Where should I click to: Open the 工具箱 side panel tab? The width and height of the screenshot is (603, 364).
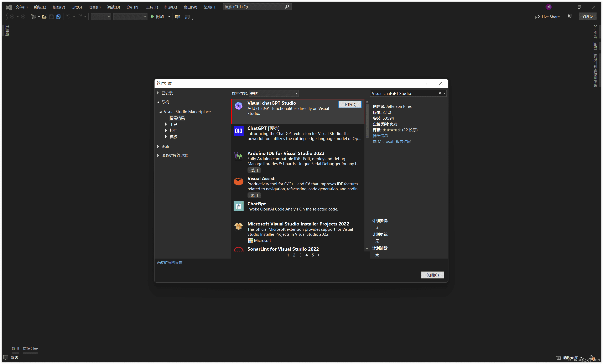coord(7,30)
